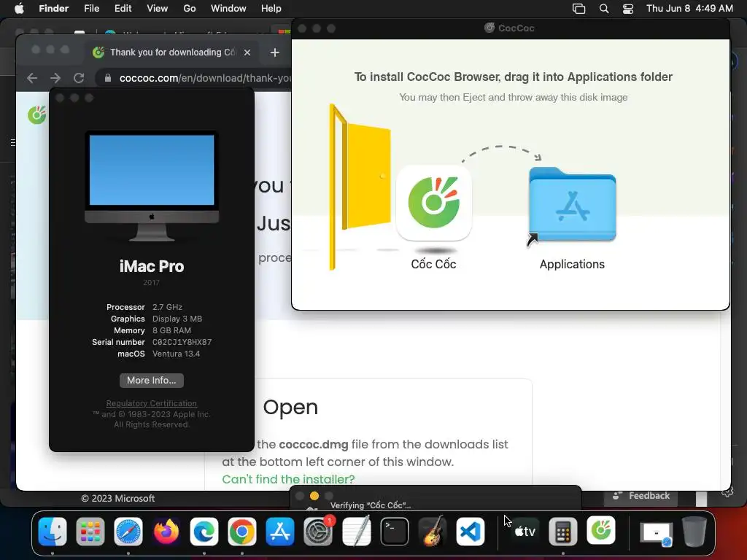Reload the coccoc.com page
Image resolution: width=747 pixels, height=560 pixels.
click(x=79, y=78)
